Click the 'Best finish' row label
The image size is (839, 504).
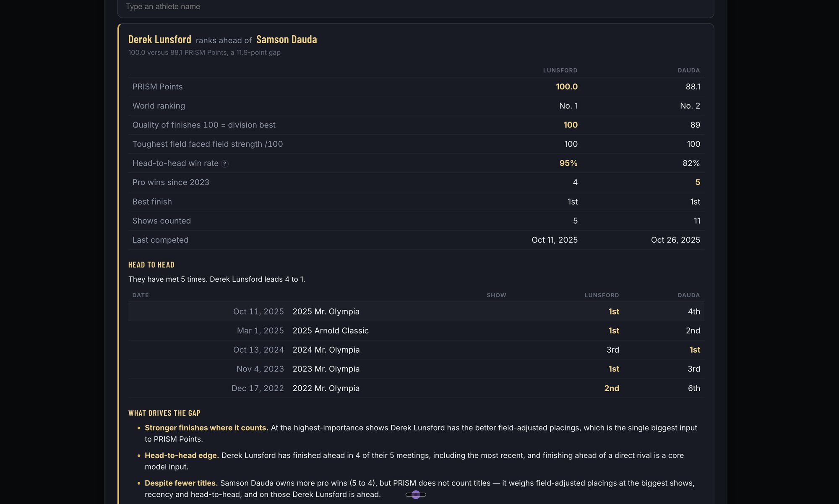[x=152, y=202]
